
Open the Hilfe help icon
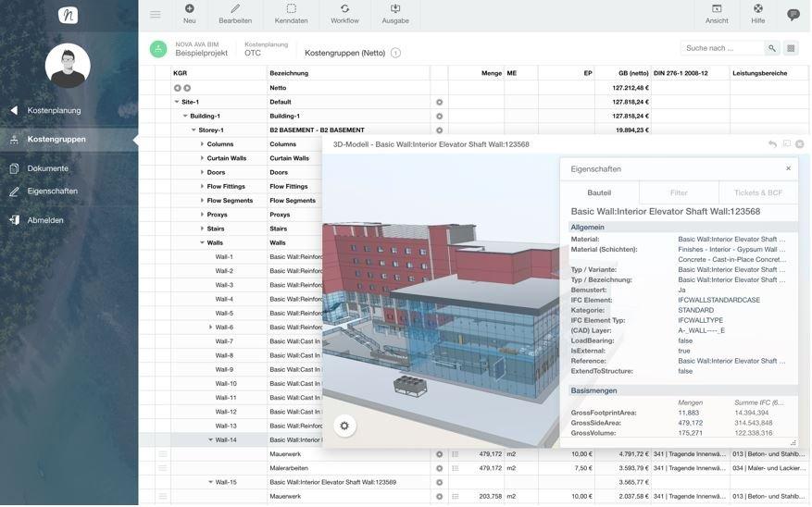click(757, 13)
